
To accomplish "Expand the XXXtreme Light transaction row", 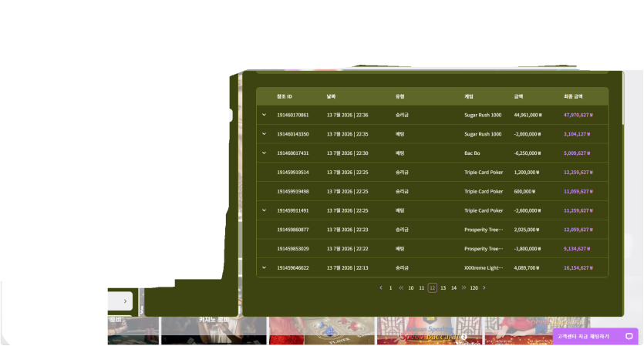I will point(264,267).
